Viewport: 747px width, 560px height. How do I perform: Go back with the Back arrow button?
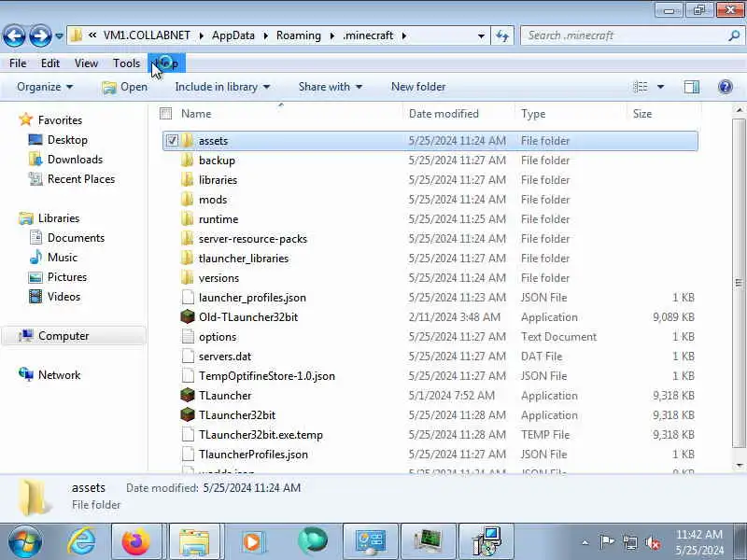pyautogui.click(x=14, y=35)
